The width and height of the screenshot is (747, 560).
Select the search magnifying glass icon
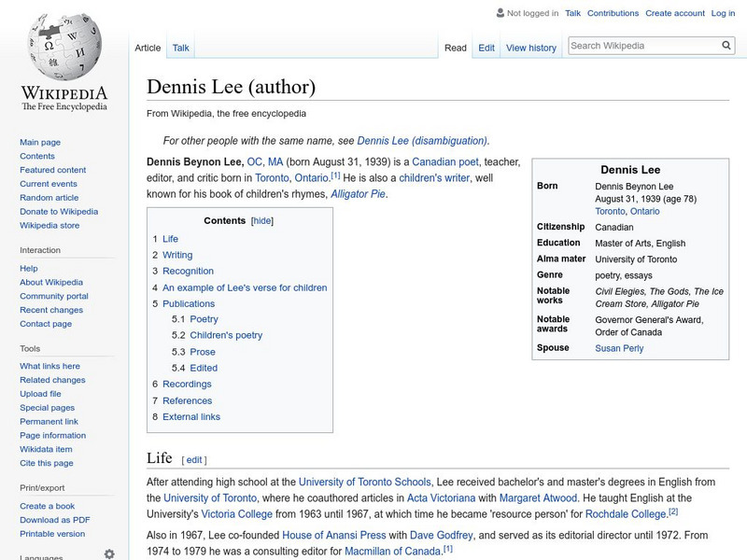point(726,44)
